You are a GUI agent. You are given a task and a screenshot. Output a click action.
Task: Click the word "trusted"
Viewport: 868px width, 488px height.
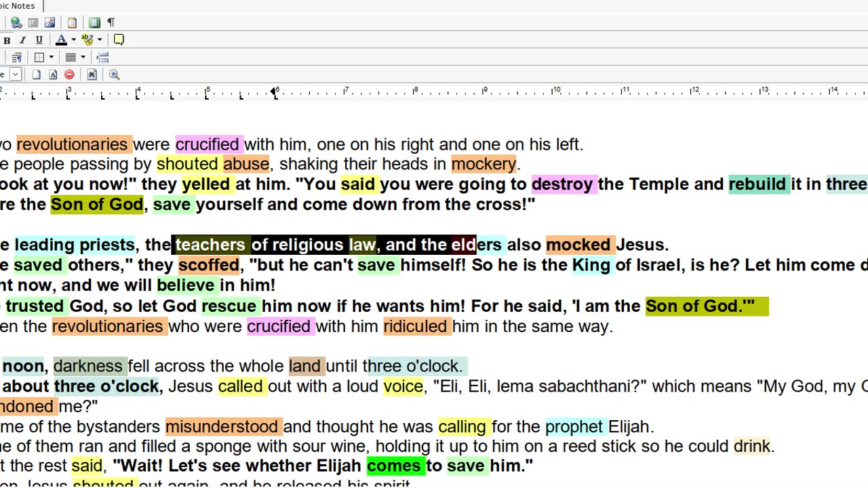pos(35,306)
